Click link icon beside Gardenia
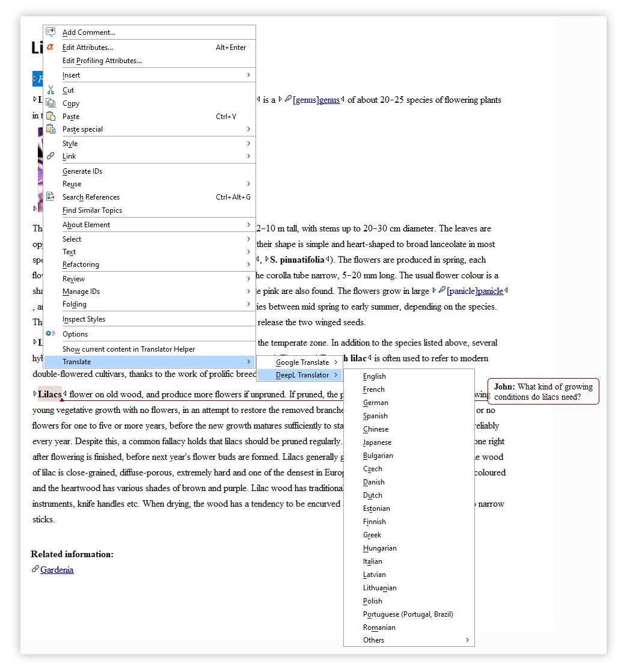This screenshot has width=624, height=672. tap(35, 569)
